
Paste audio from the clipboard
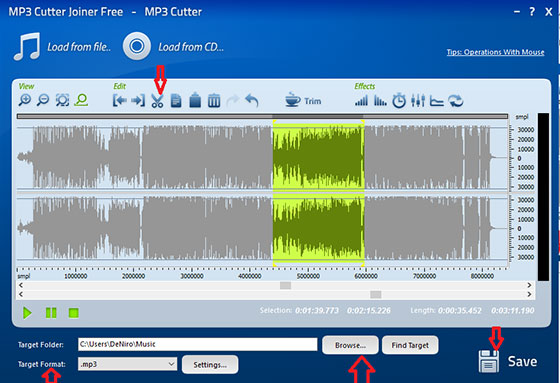click(195, 100)
